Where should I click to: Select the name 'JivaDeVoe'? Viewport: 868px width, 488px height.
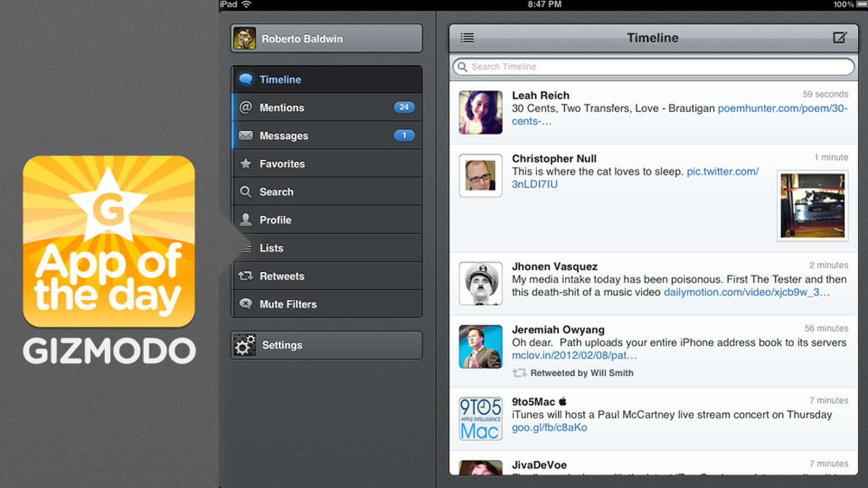(539, 465)
